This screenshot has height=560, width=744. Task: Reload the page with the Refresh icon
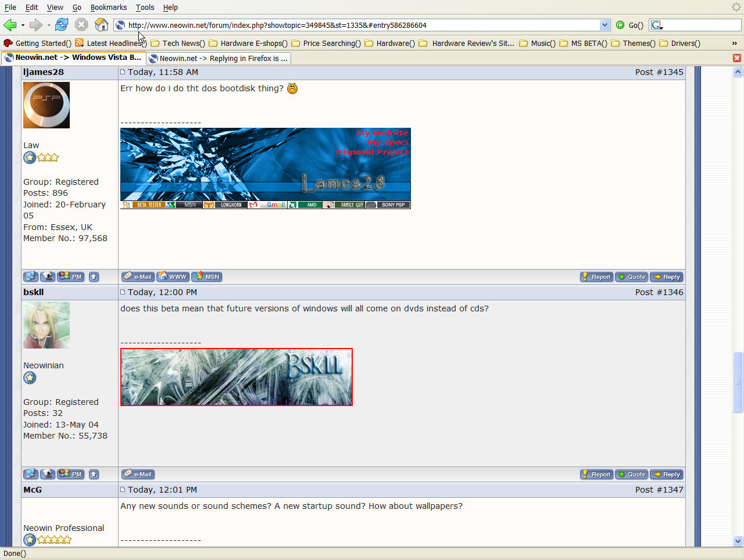(62, 25)
